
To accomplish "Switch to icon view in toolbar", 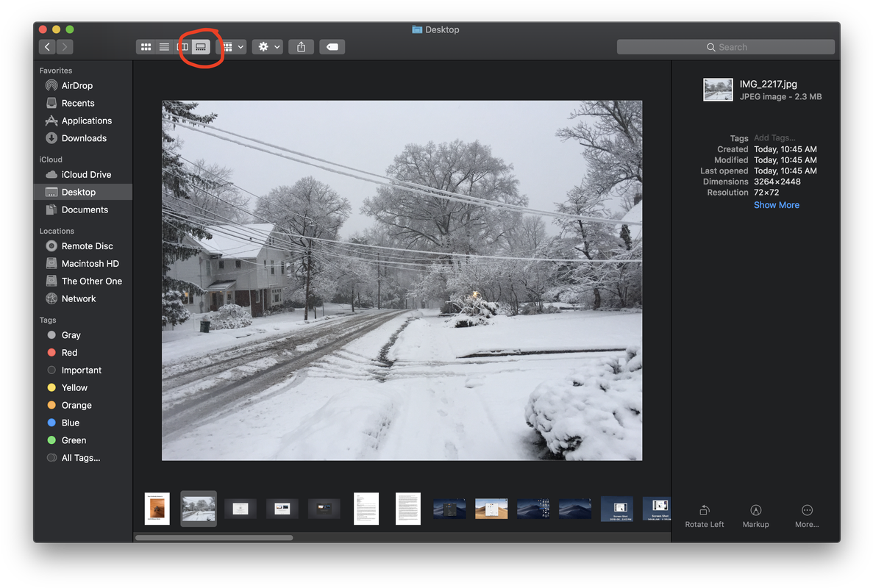I will [x=146, y=47].
